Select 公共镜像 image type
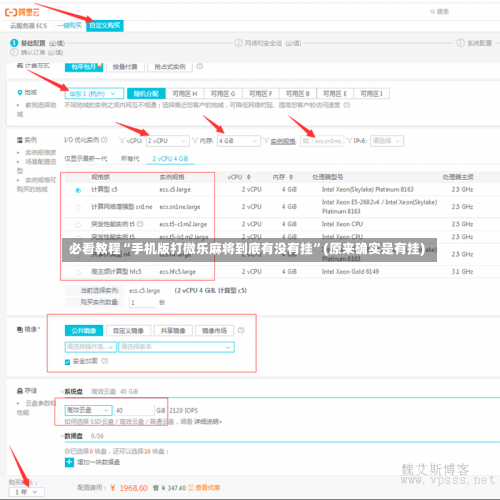Viewport: 500px width, 500px height. (84, 331)
